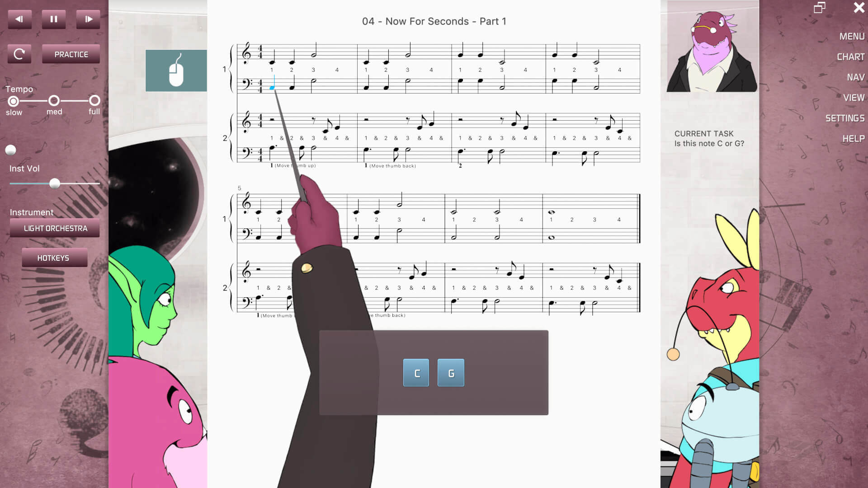Click the VIEW sidebar option
Screen dimensions: 868x488
coord(854,97)
